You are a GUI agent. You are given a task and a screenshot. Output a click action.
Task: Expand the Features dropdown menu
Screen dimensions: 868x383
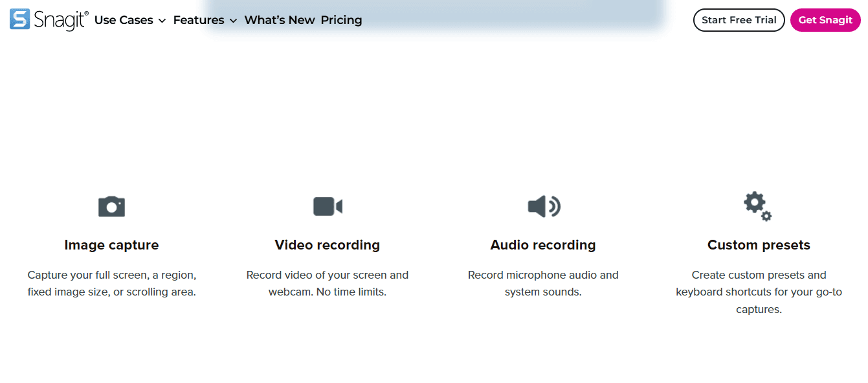tap(205, 20)
